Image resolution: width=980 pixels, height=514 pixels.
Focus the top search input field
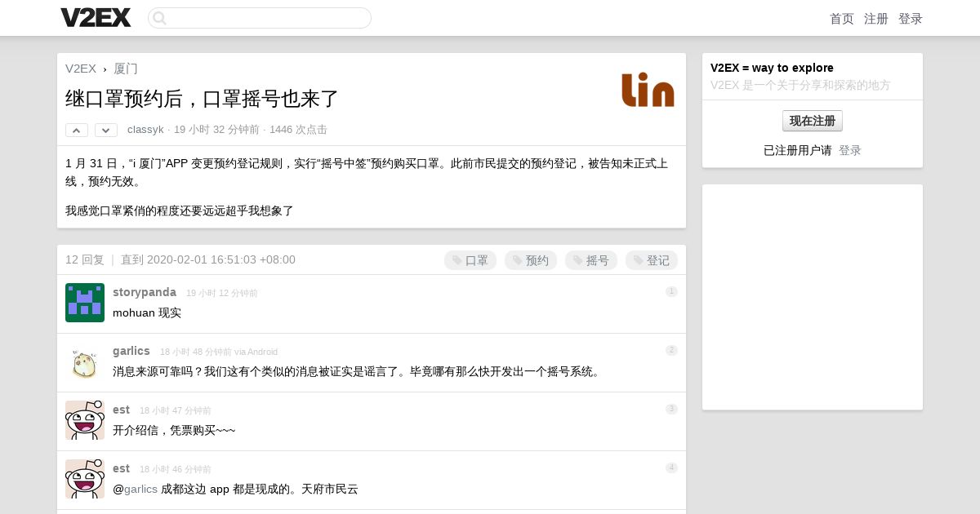coord(260,18)
